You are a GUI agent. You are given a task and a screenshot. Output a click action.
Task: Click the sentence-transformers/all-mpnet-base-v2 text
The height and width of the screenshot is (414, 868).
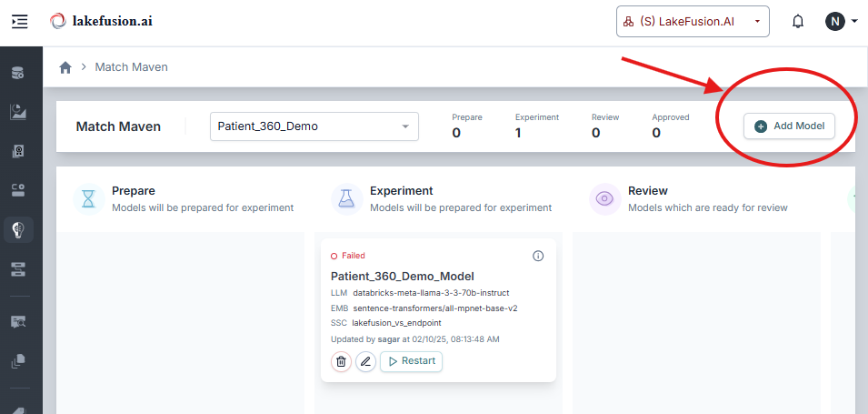click(x=435, y=308)
